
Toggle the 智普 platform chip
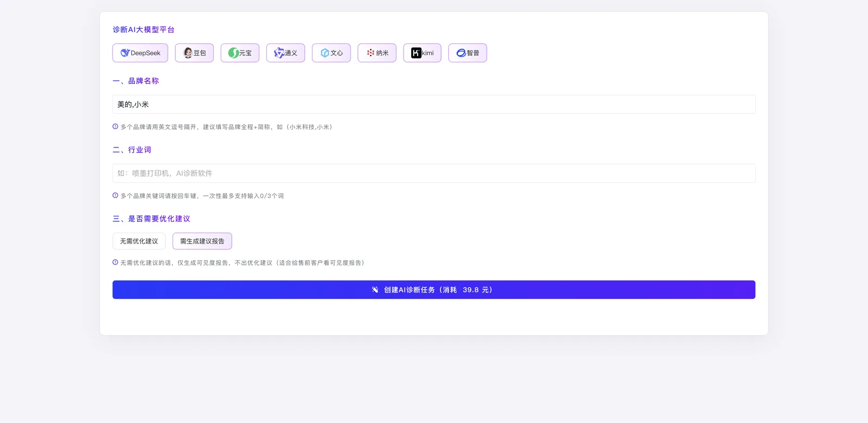coord(468,53)
